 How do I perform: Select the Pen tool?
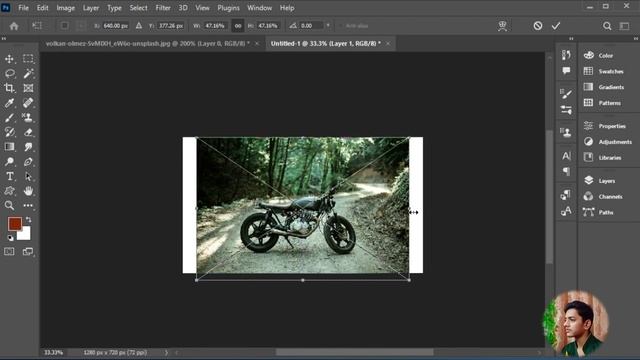(x=28, y=162)
